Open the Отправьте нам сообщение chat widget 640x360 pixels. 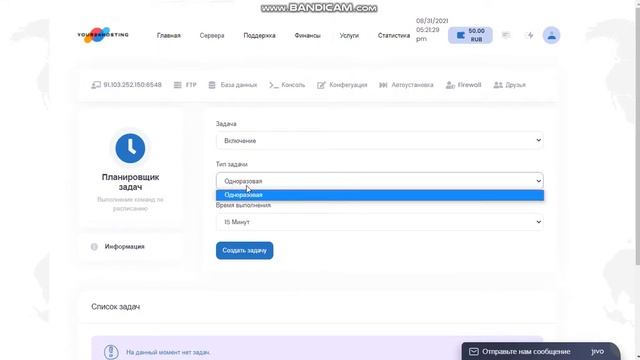coord(540,351)
